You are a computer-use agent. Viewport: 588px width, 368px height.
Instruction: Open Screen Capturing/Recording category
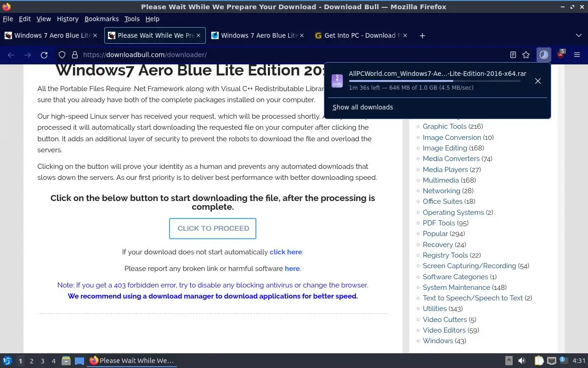[469, 266]
